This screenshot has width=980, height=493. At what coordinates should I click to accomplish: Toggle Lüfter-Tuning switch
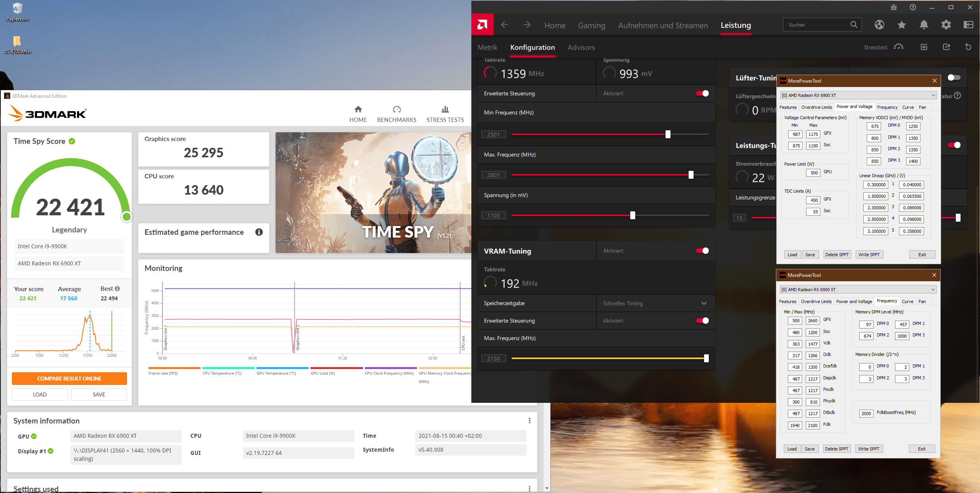point(953,77)
